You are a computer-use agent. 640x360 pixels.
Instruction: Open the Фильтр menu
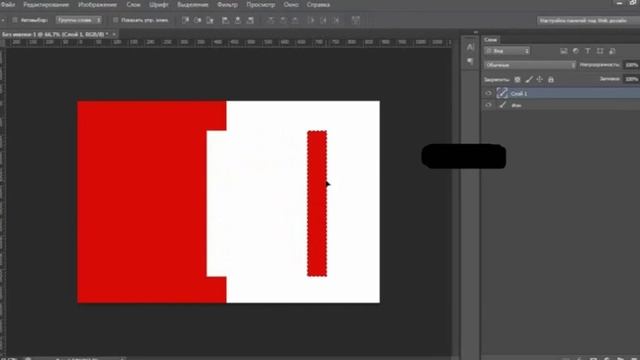(227, 5)
